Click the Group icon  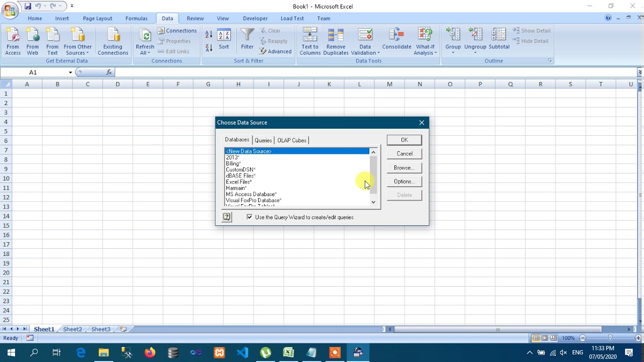click(x=453, y=35)
